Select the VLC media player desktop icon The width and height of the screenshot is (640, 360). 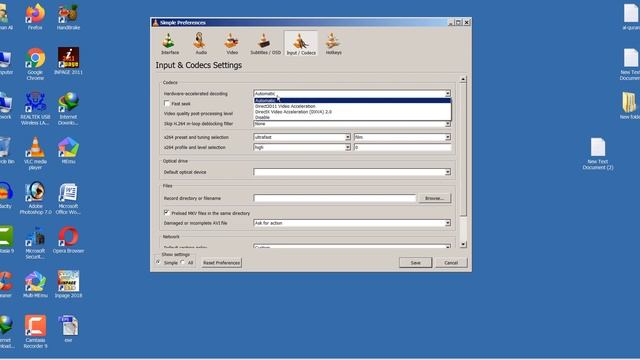click(x=35, y=153)
